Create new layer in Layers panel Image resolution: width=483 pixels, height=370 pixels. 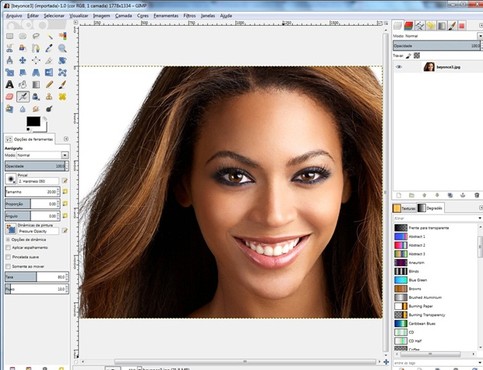pyautogui.click(x=399, y=195)
